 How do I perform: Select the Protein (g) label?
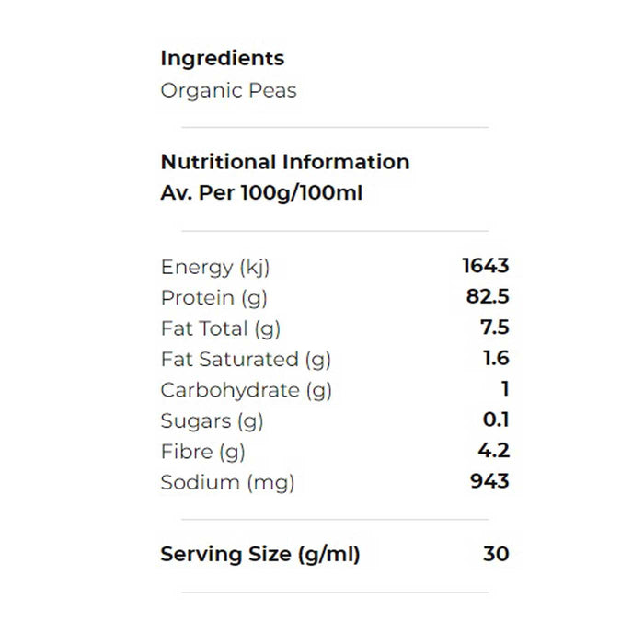point(213,298)
